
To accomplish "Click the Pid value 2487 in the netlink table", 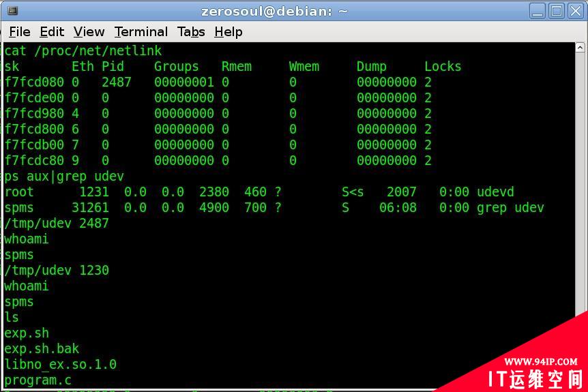I will tap(117, 82).
